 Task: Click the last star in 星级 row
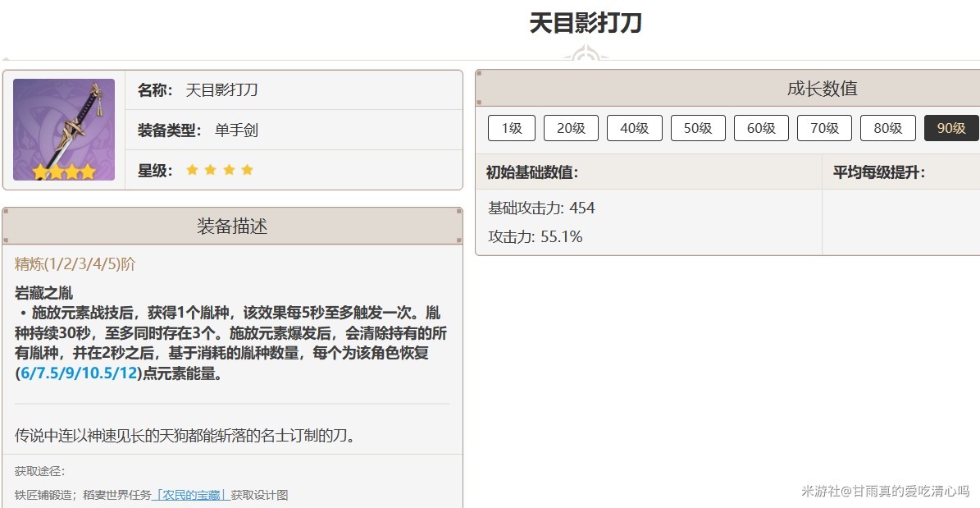[x=247, y=170]
